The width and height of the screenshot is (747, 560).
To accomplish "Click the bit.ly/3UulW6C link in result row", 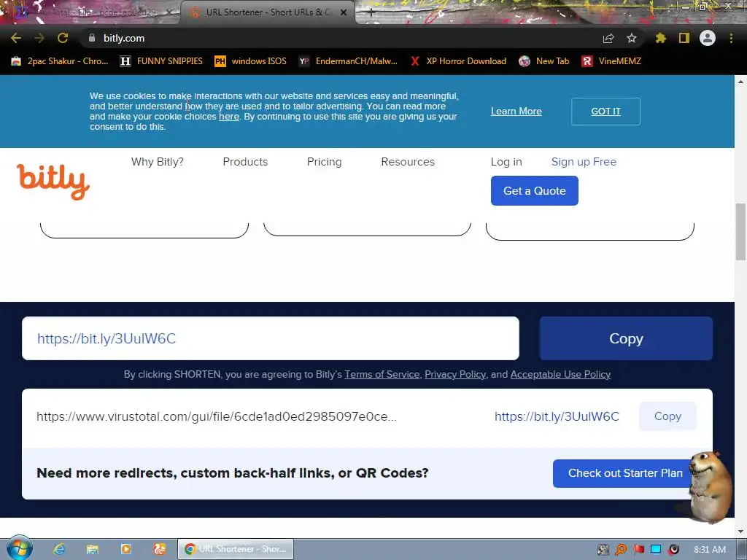I will (557, 416).
